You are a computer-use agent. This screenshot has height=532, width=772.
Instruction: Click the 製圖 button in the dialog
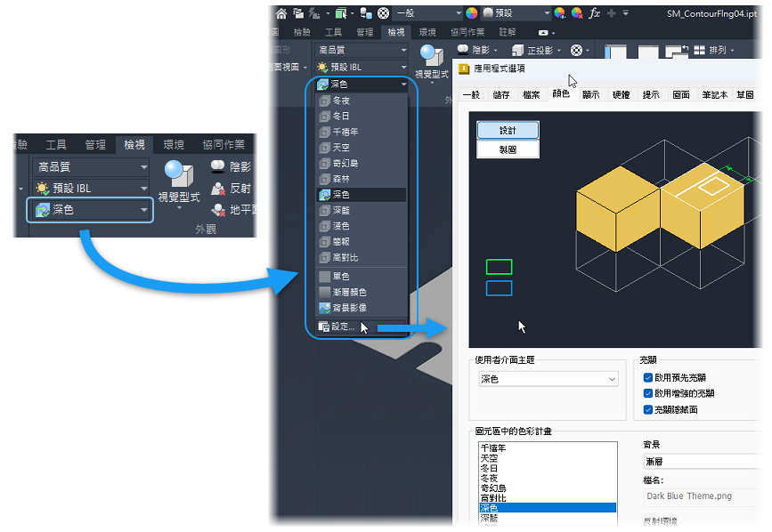point(507,149)
